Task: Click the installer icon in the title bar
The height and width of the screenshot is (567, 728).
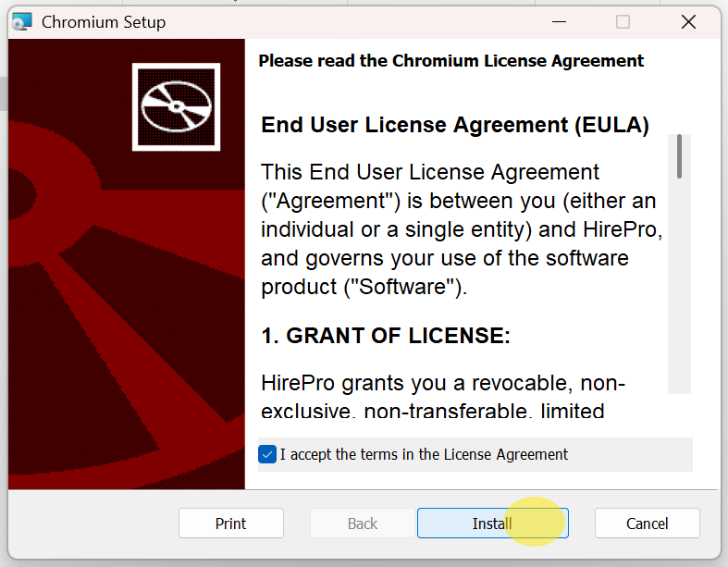Action: [x=23, y=22]
